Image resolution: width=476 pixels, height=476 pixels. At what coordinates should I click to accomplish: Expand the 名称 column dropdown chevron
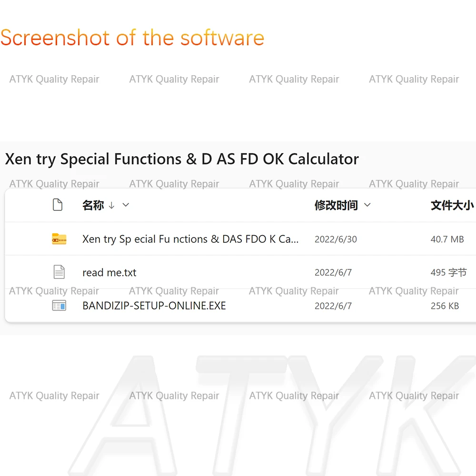[126, 205]
